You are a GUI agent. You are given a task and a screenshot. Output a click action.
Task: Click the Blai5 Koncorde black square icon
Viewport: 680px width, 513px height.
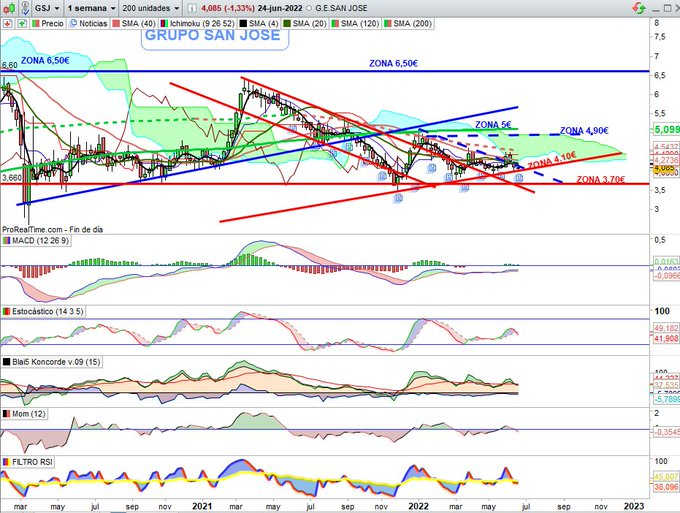[7, 362]
